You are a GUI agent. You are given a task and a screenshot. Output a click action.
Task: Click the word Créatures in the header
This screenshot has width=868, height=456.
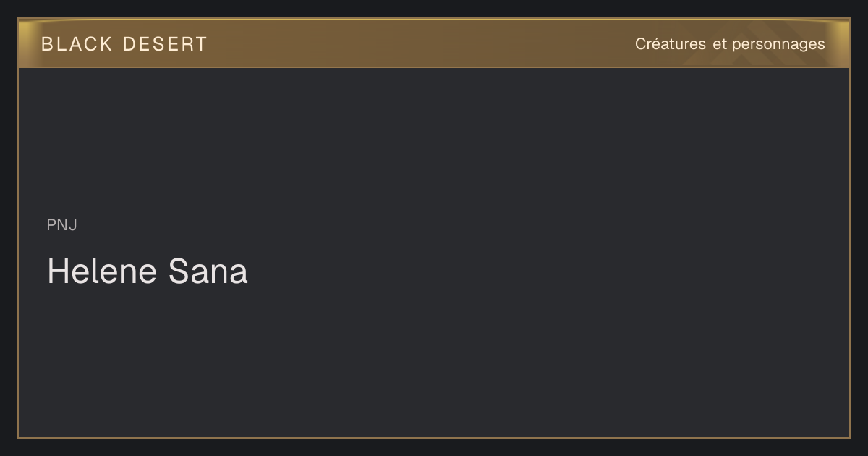pos(671,44)
